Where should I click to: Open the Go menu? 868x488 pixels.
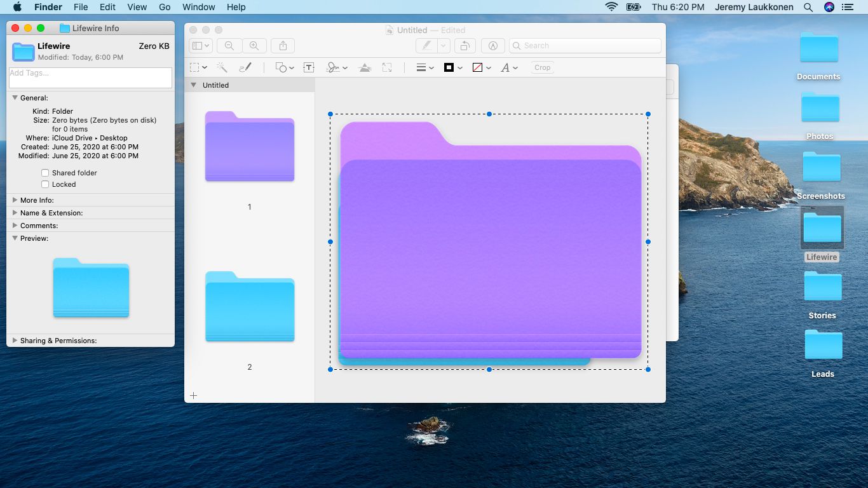[x=165, y=7]
